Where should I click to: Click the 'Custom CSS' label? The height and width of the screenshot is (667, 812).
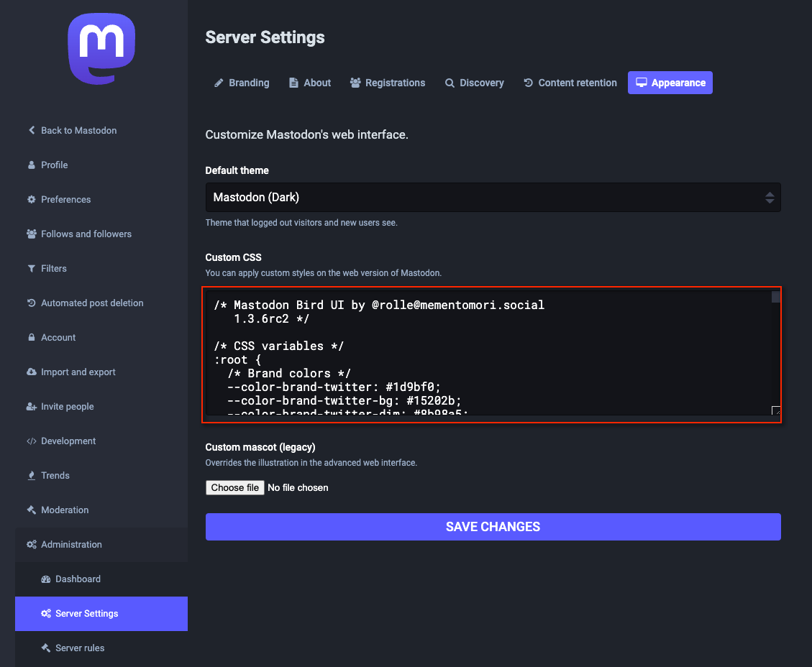click(234, 257)
